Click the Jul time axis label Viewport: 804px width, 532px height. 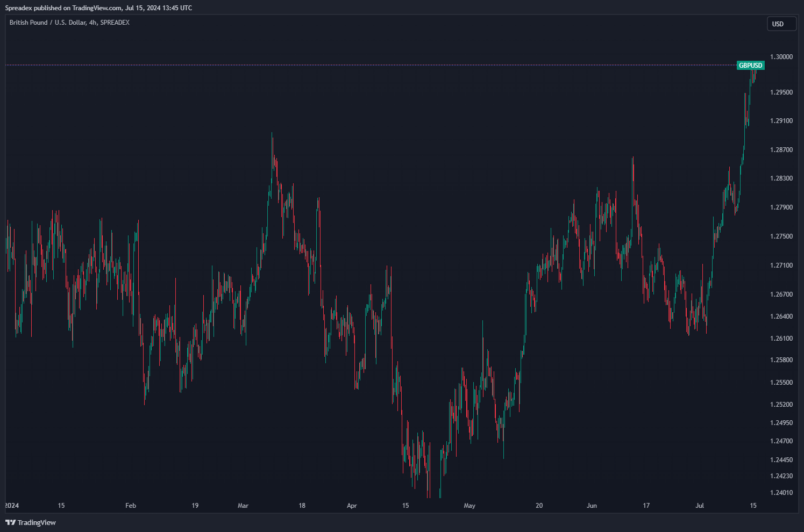pyautogui.click(x=700, y=506)
